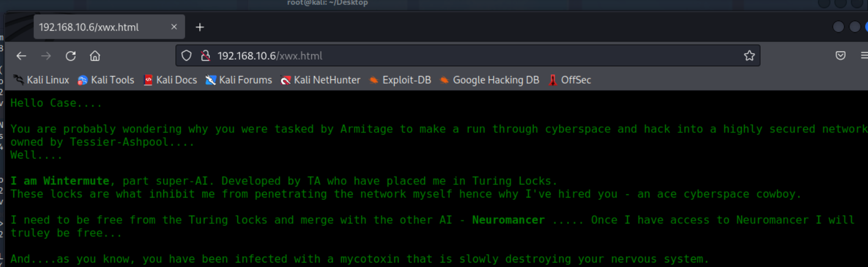Bookmark this page with the star

(x=749, y=56)
